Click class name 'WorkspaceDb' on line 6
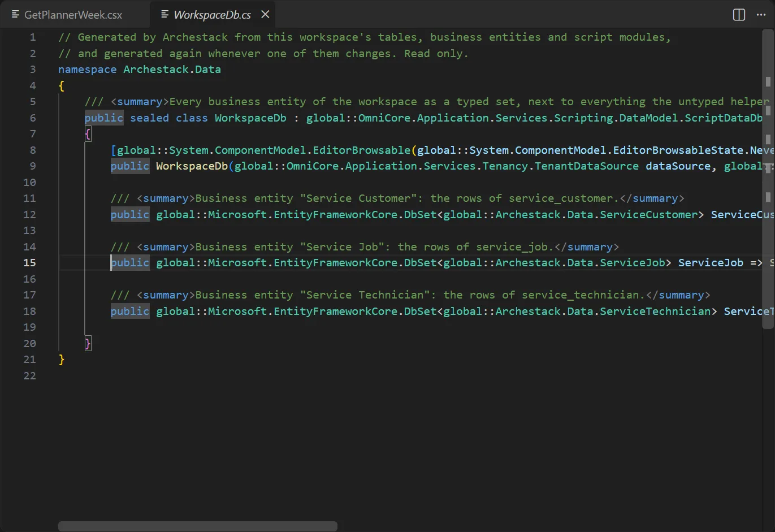 click(x=250, y=118)
